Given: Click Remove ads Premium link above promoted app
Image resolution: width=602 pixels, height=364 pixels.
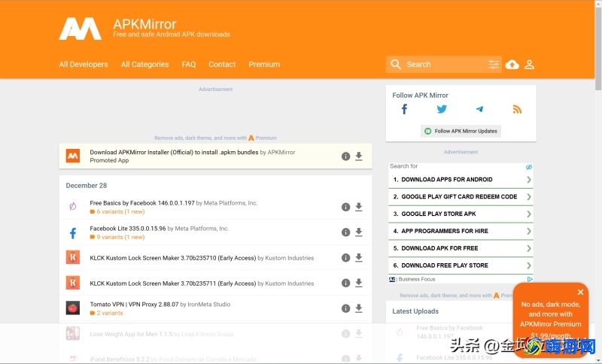Looking at the screenshot, I should [215, 138].
